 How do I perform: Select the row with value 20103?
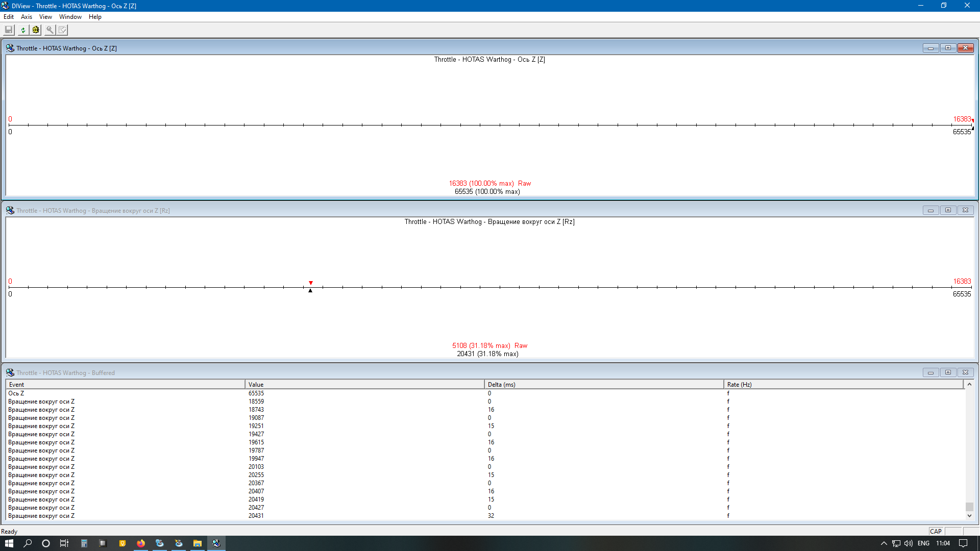tap(485, 467)
